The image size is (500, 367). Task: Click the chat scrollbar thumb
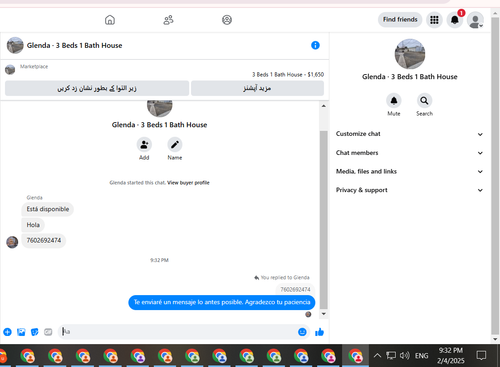(x=324, y=220)
